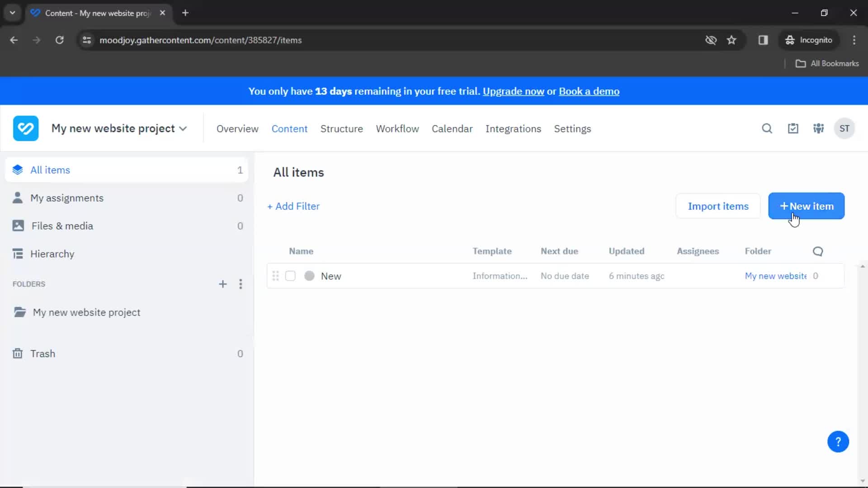This screenshot has height=488, width=868.
Task: Click the Files & media image icon
Action: pyautogui.click(x=18, y=226)
